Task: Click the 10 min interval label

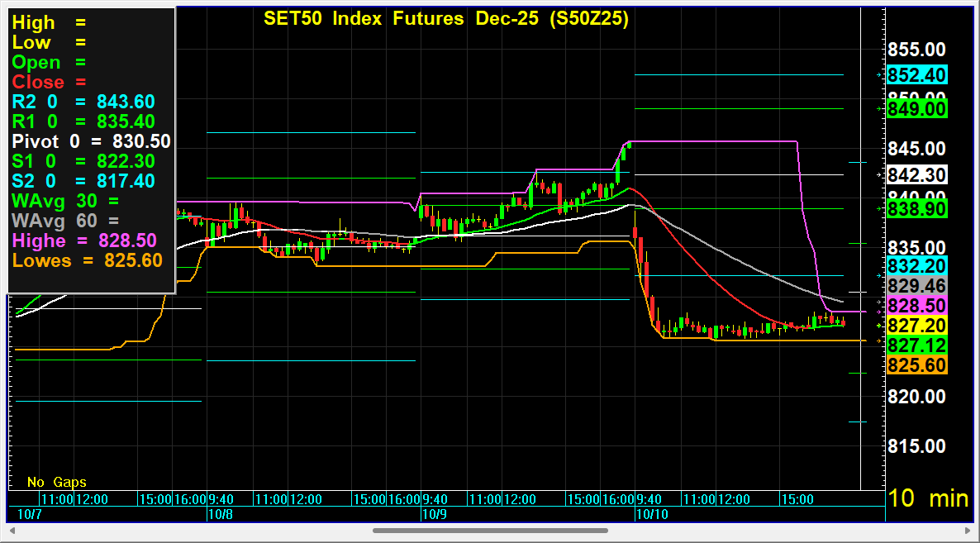Action: coord(929,498)
